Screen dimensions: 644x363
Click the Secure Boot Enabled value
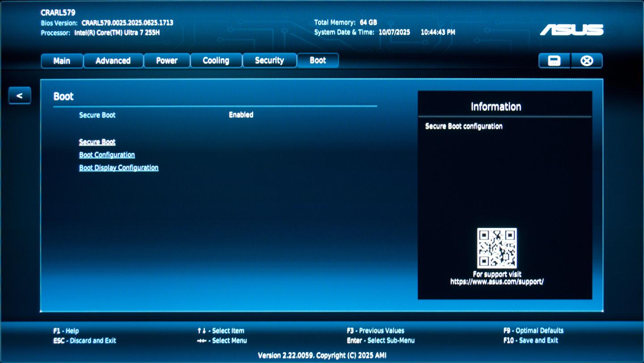(x=241, y=115)
